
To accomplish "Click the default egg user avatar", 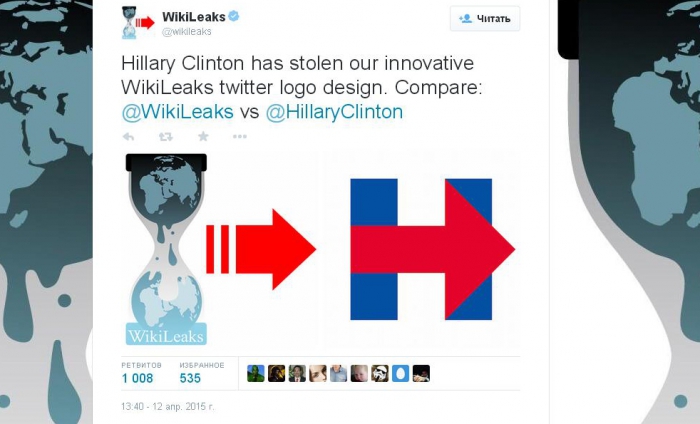I will 400,374.
